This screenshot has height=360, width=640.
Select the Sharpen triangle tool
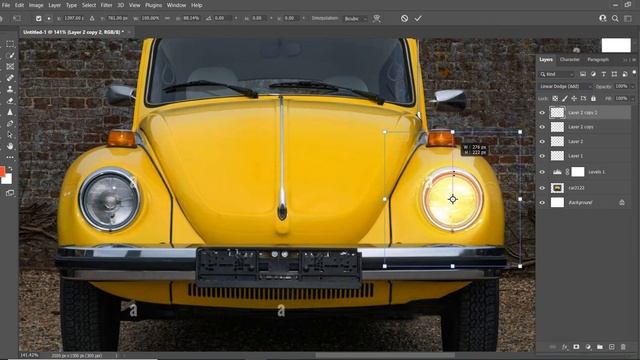click(x=10, y=112)
